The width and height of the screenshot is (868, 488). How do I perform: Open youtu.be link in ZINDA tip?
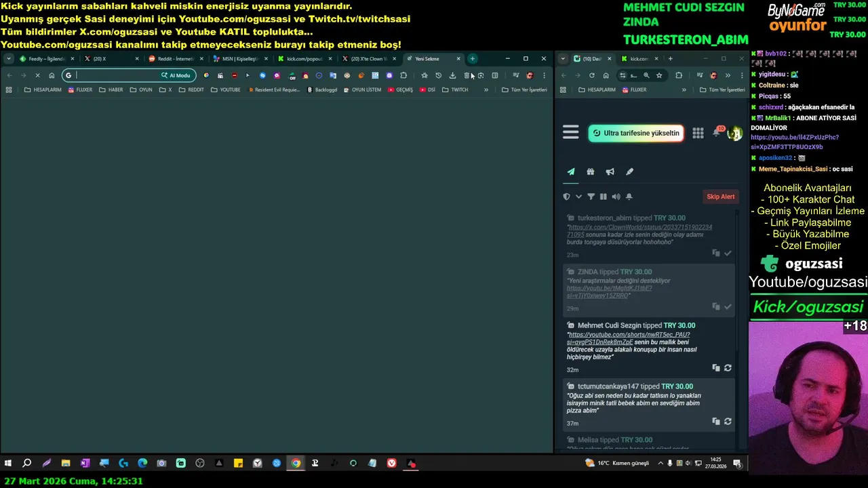pos(609,291)
